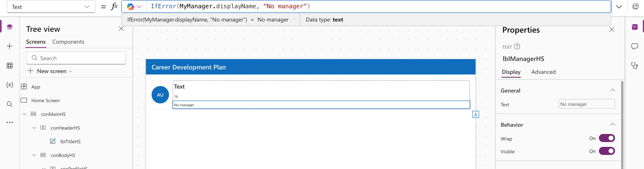
Task: Select the lblTitleHS edit icon
Action: [x=53, y=141]
